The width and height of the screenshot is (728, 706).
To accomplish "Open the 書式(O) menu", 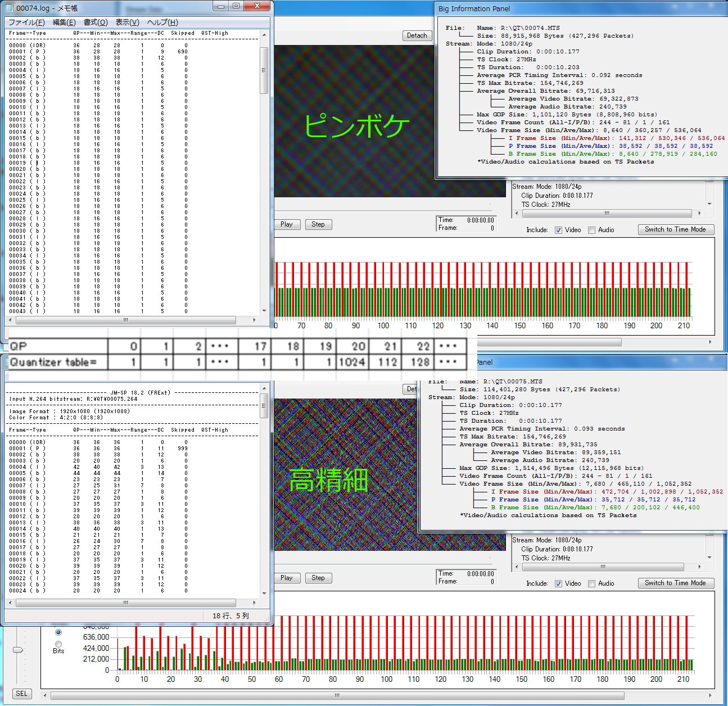I will 96,22.
